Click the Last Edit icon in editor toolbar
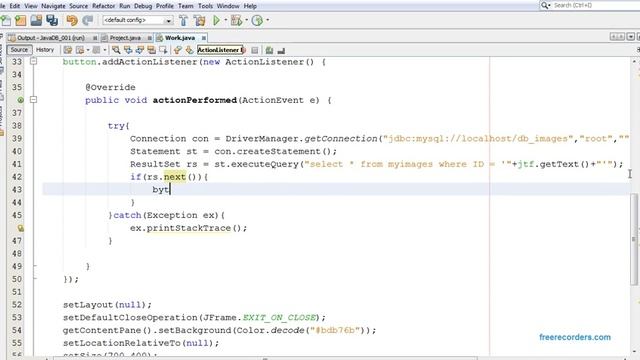Viewport: 640px width, 360px height. click(x=68, y=50)
